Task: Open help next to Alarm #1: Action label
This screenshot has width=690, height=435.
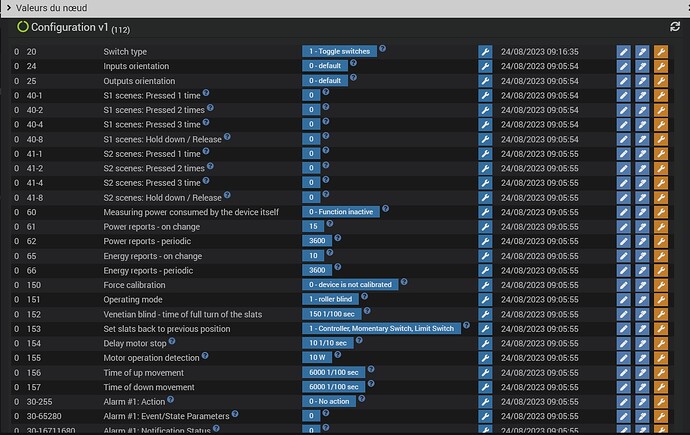Action: click(x=171, y=399)
